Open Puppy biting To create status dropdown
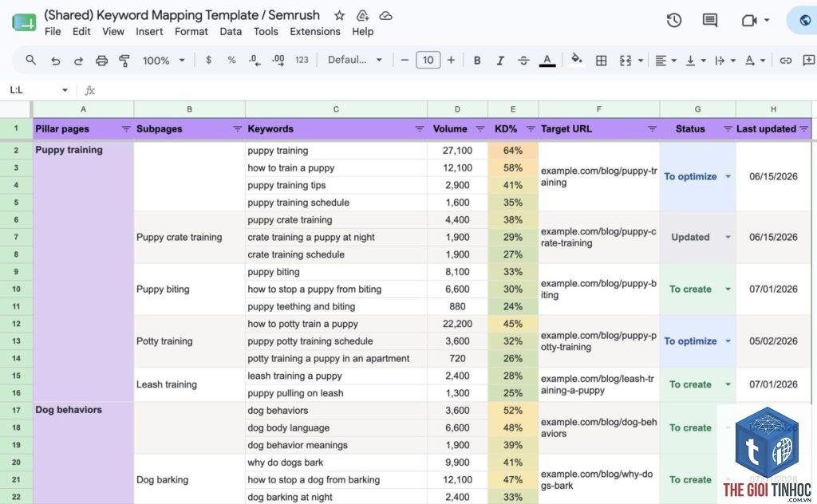This screenshot has width=817, height=504. (728, 289)
